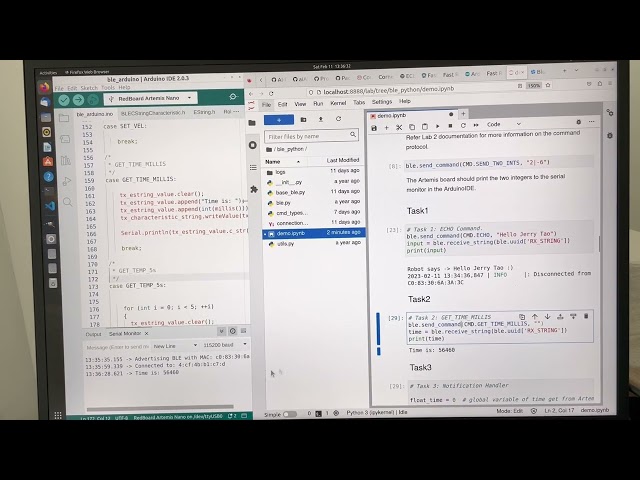The image size is (640, 480).
Task: Open the Arduino Serial Plotter icon
Action: 233,97
